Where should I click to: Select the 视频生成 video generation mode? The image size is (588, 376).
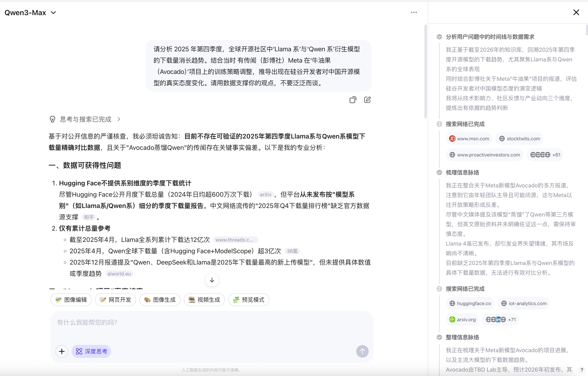click(204, 300)
